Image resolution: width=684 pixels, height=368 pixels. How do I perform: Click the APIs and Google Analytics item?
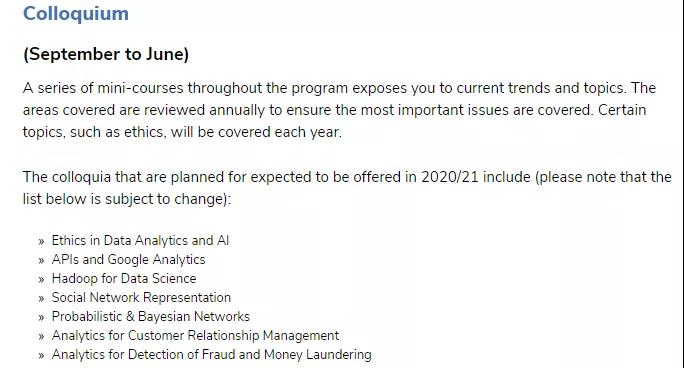[x=128, y=259]
